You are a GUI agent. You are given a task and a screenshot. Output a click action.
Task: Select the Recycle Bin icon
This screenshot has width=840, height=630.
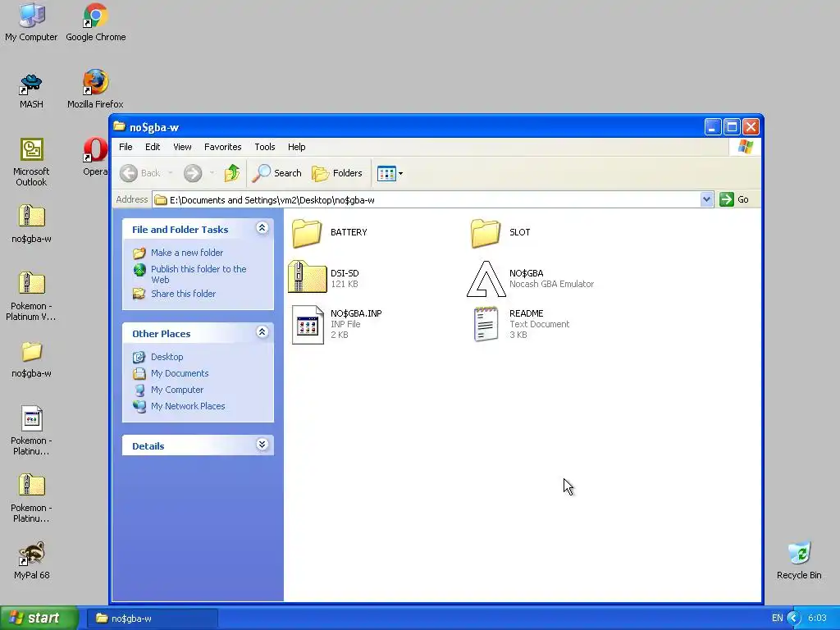coord(799,560)
